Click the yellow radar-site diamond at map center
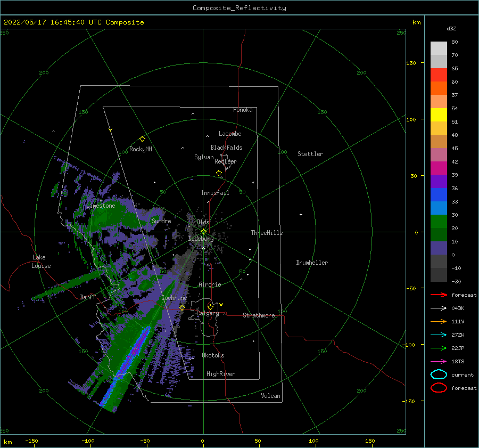479x448 pixels. [x=203, y=232]
